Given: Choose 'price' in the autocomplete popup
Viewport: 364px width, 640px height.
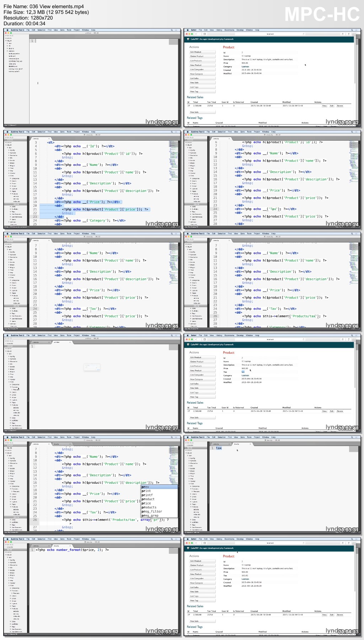Looking at the screenshot, I should coord(159,503).
